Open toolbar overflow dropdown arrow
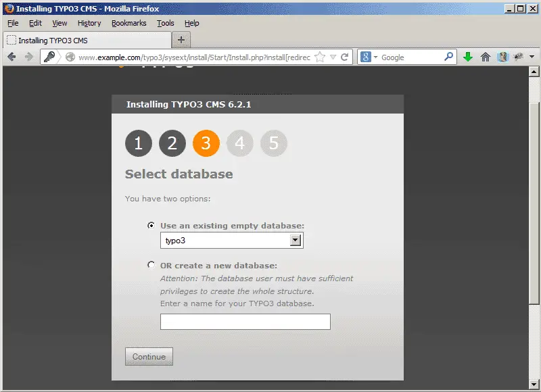541x392 pixels. tap(532, 57)
